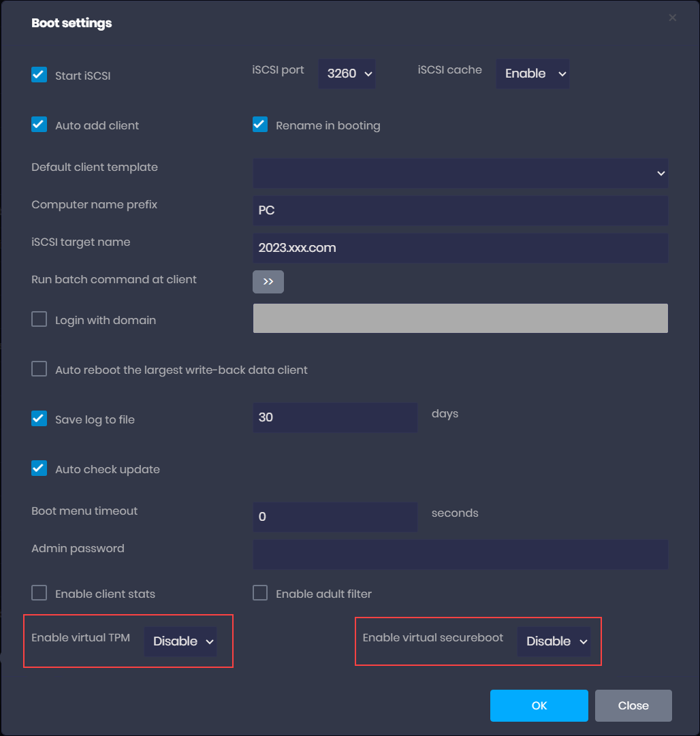700x736 pixels.
Task: Open the iSCSI port dropdown
Action: tap(347, 74)
